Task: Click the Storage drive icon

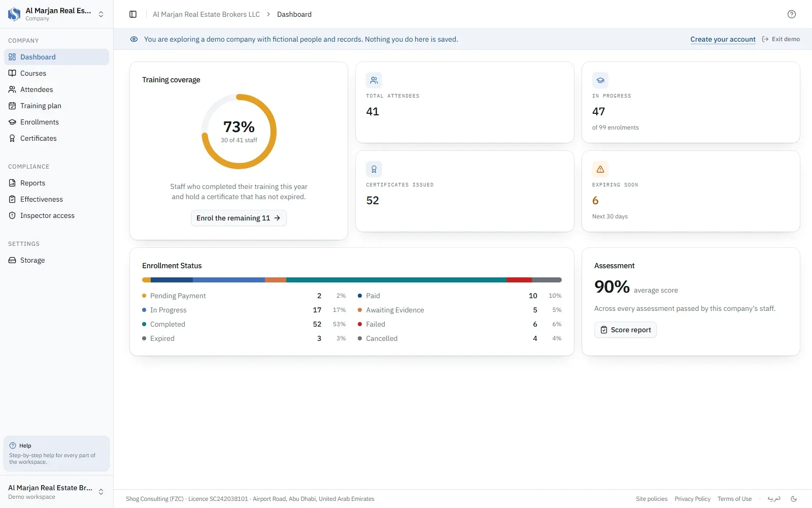Action: click(x=12, y=260)
